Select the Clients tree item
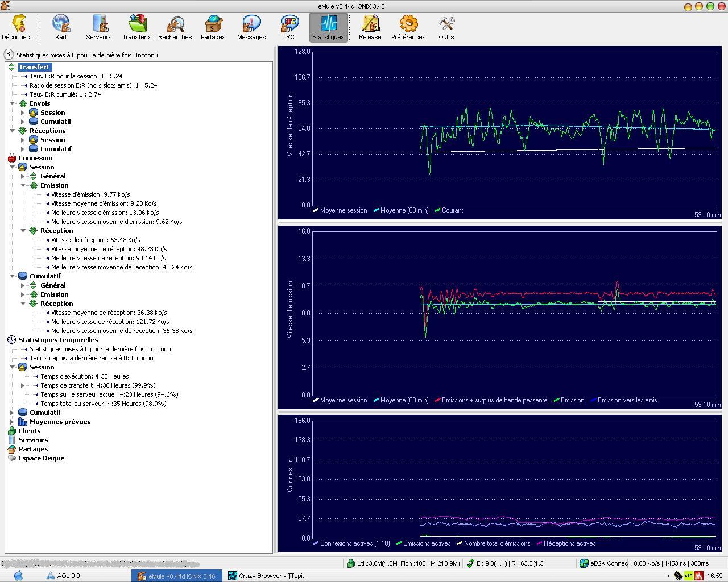The image size is (728, 582). pos(30,431)
